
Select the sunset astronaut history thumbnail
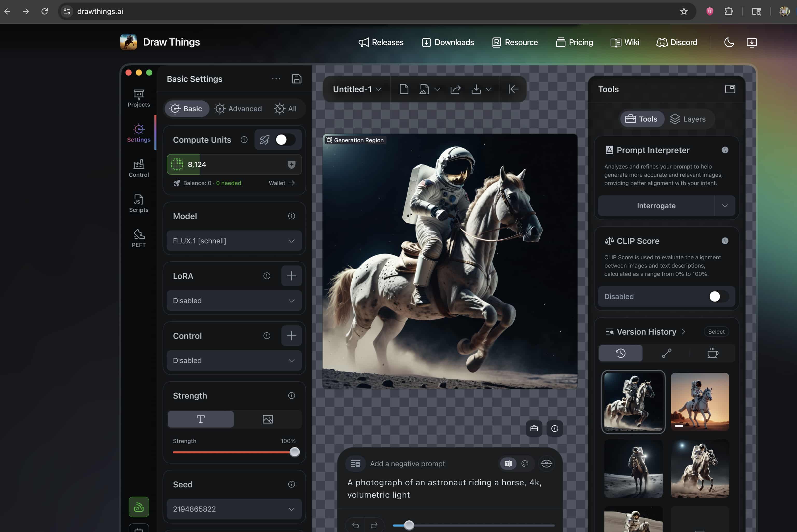700,402
